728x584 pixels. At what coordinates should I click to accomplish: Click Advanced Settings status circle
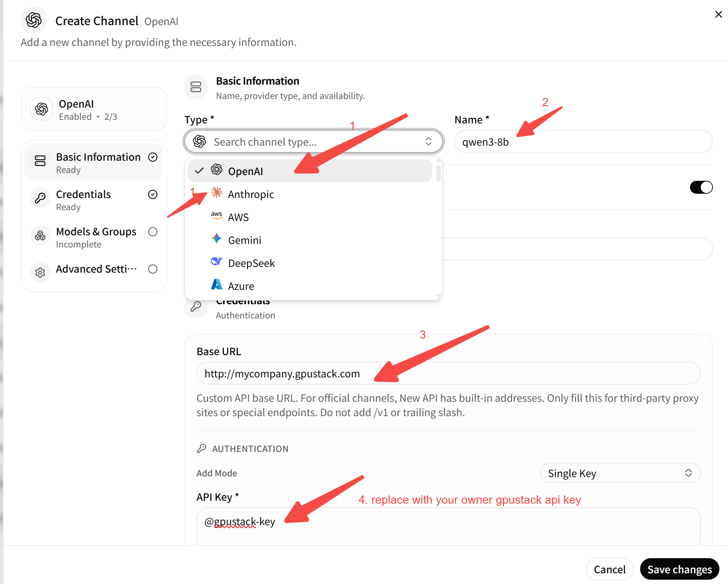153,269
